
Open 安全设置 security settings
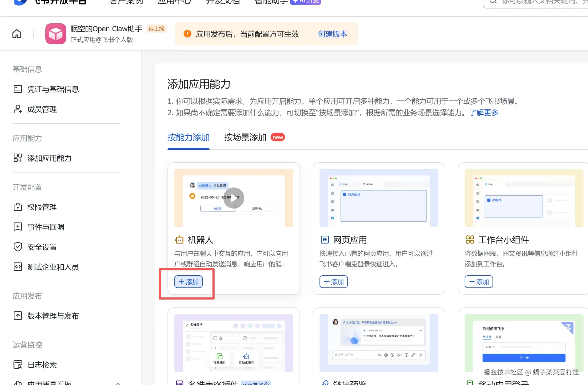pos(42,247)
